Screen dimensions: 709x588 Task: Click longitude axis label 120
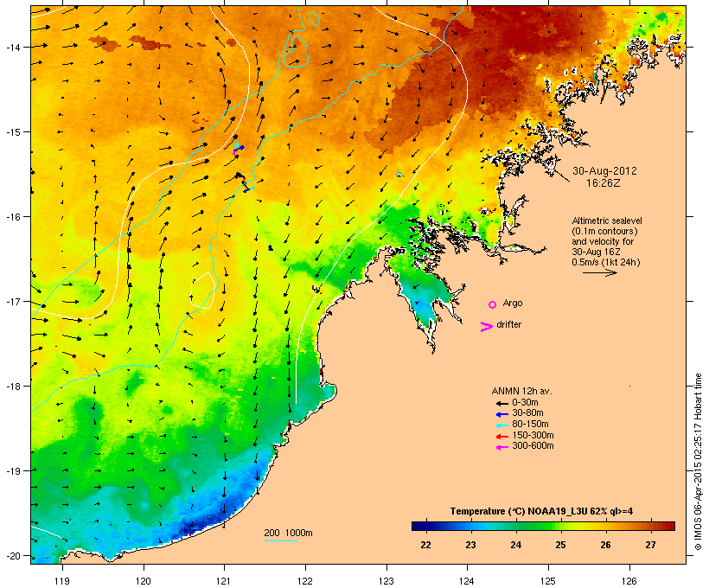(144, 581)
